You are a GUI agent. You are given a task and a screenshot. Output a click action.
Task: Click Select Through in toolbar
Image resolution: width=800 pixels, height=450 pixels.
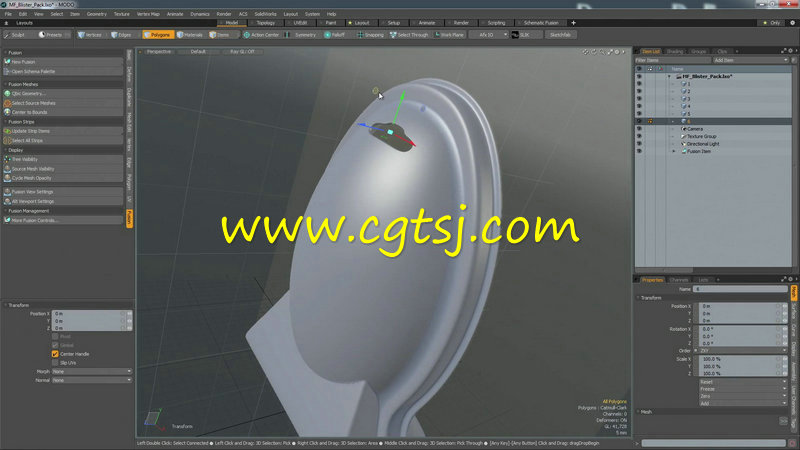(409, 35)
